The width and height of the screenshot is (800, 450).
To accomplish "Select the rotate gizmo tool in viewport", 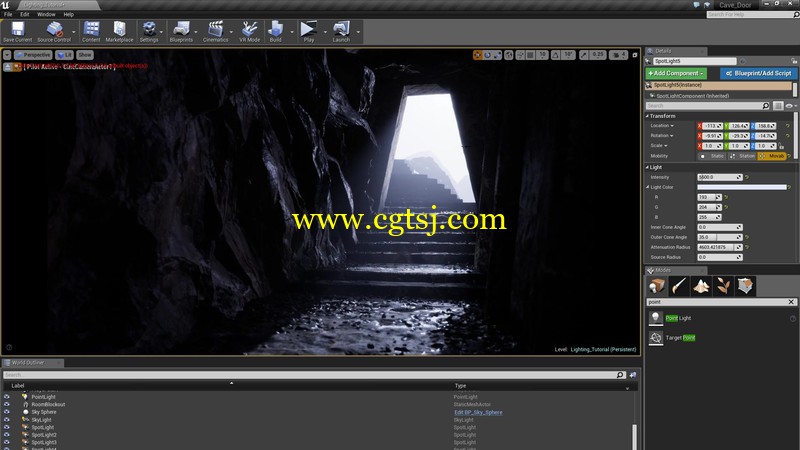I will (x=487, y=55).
